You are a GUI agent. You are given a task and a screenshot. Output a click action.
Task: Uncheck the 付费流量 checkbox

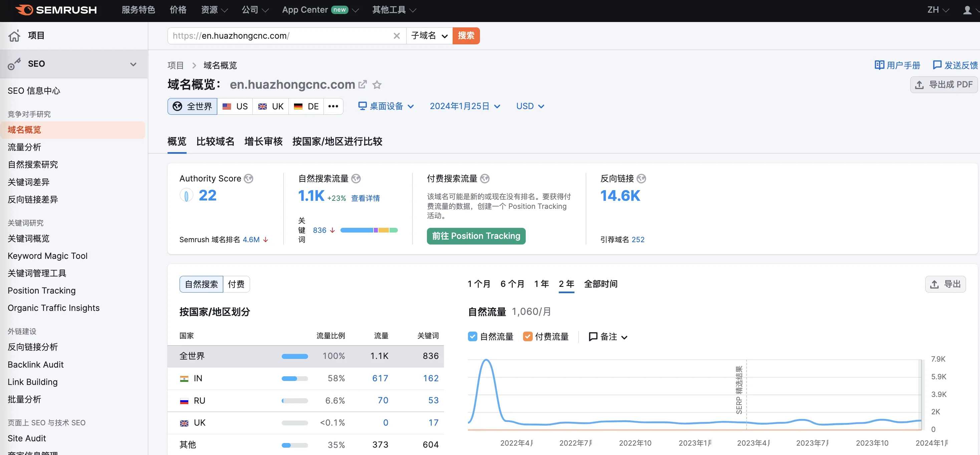[527, 336]
